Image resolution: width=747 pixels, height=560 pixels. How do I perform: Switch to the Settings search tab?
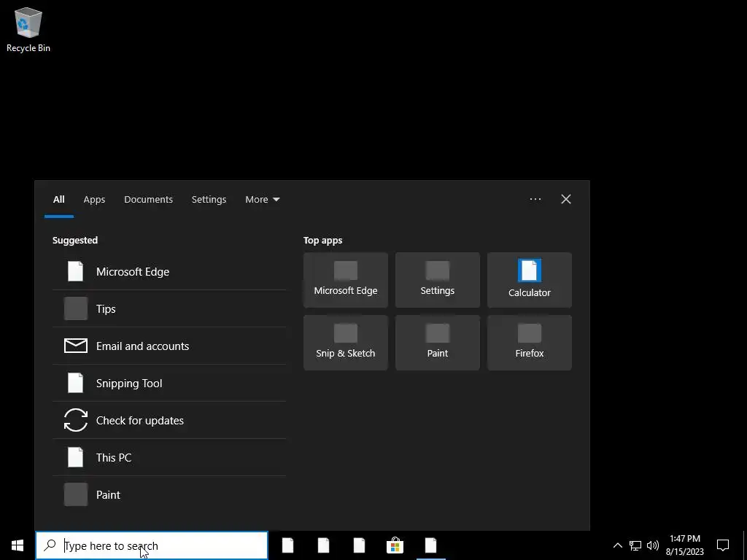click(x=209, y=200)
